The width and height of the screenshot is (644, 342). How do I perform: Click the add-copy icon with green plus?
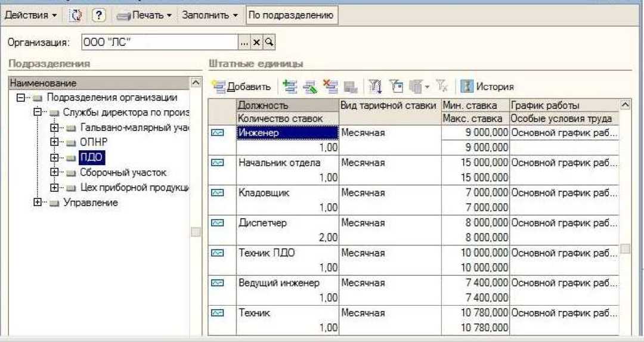click(290, 87)
